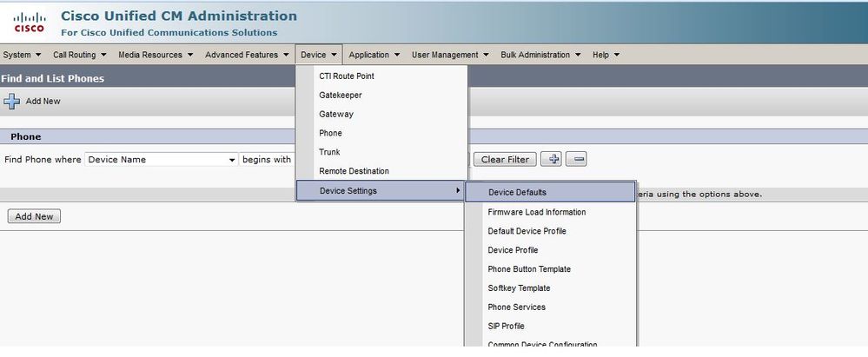868x357 pixels.
Task: Select Device Defaults from submenu
Action: click(517, 192)
